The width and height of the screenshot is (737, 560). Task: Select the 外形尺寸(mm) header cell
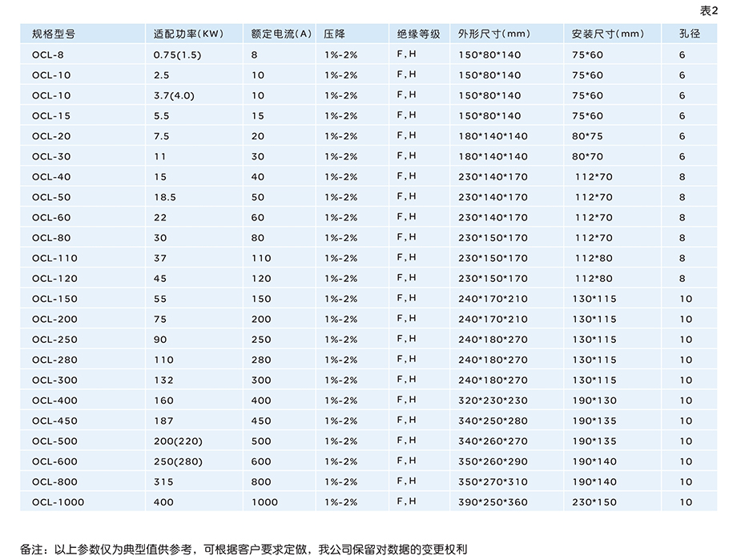point(494,34)
